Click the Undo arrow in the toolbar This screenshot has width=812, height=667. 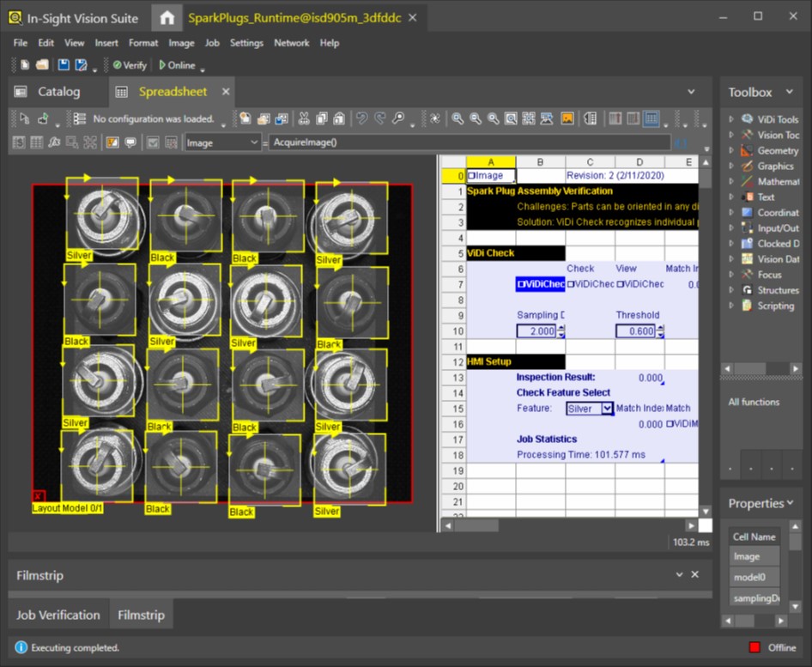(362, 118)
